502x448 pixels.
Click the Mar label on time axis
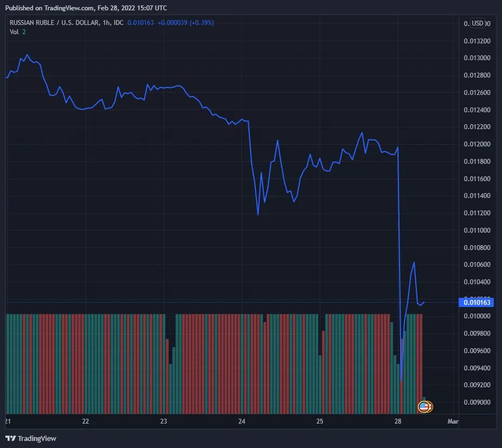pos(453,421)
